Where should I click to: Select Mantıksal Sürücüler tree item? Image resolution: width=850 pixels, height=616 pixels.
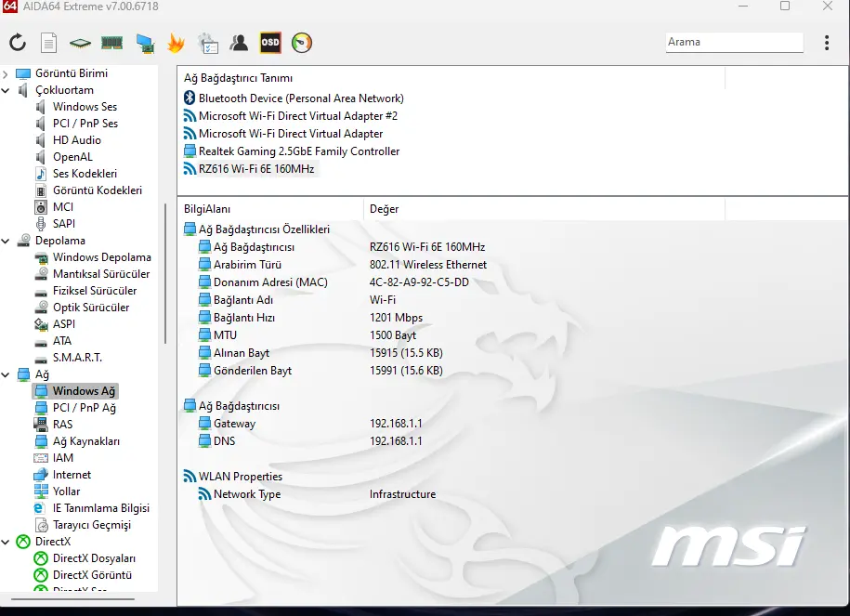click(101, 274)
